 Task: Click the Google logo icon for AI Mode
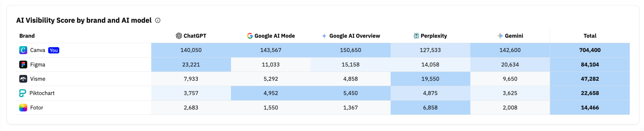pyautogui.click(x=250, y=36)
